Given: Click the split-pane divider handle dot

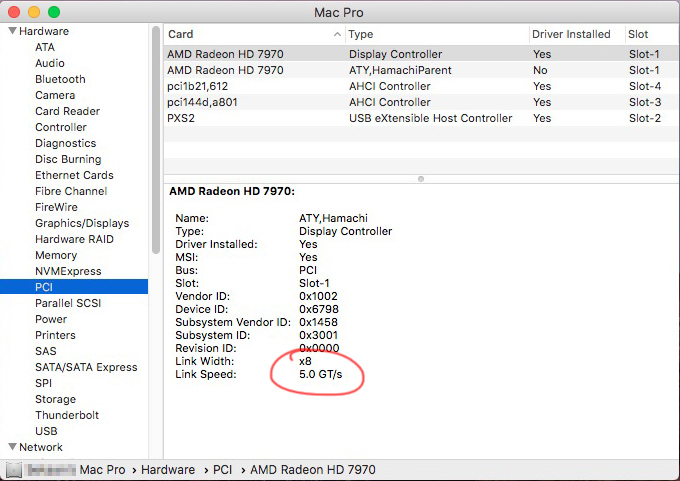Looking at the screenshot, I should pos(421,179).
